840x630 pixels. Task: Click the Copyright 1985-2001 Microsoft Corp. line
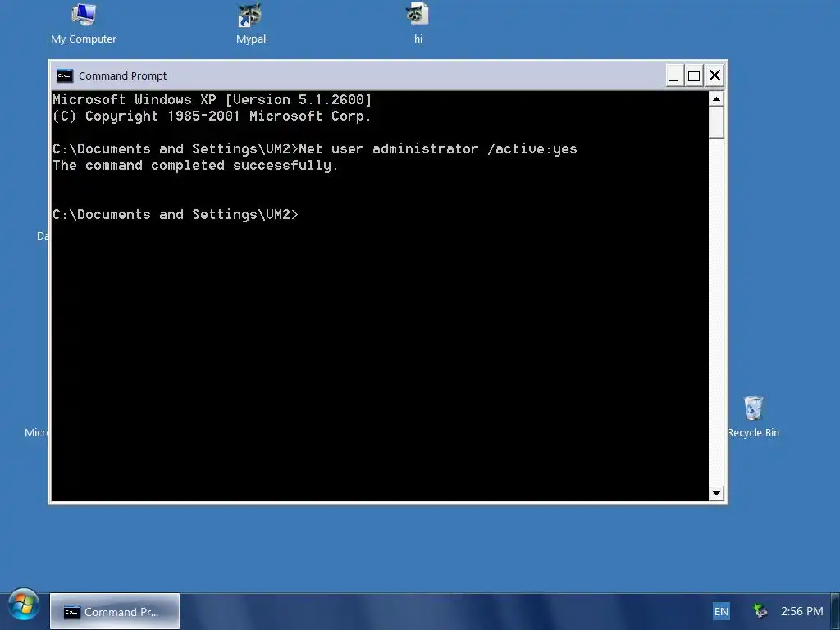(x=212, y=116)
